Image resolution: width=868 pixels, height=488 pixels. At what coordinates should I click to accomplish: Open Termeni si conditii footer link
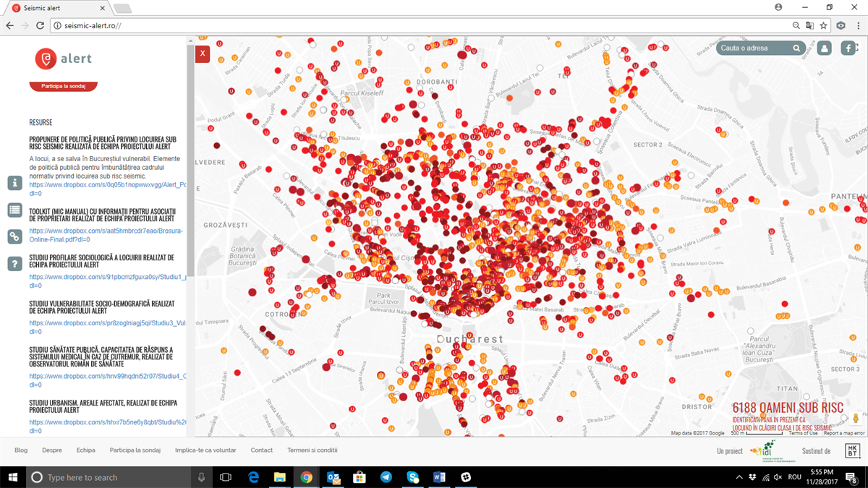pos(312,450)
